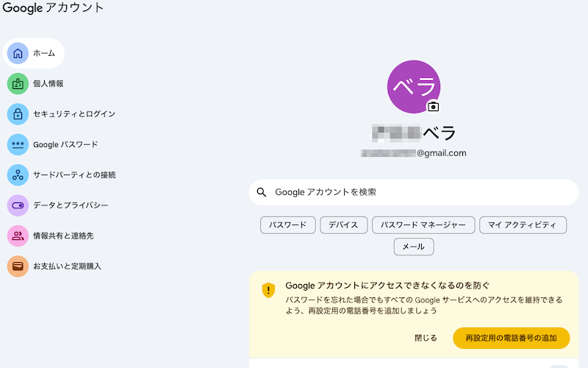Click the camera icon on profile picture
Viewport: 588px width, 368px height.
[434, 106]
